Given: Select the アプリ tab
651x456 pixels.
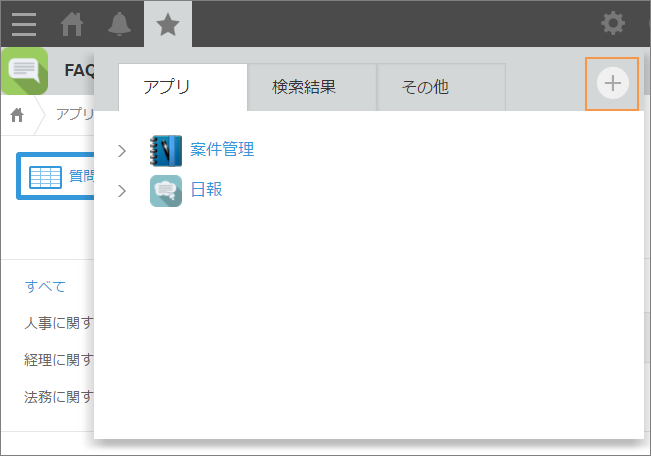Looking at the screenshot, I should (183, 87).
